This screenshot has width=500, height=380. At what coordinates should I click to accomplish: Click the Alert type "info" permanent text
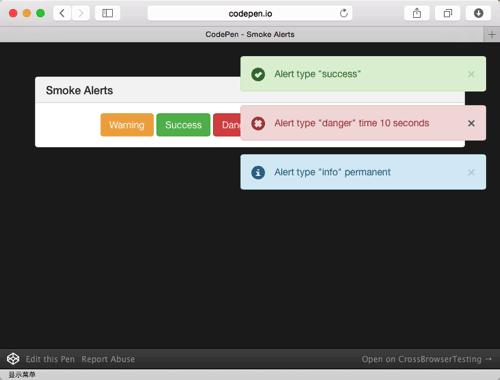click(332, 172)
